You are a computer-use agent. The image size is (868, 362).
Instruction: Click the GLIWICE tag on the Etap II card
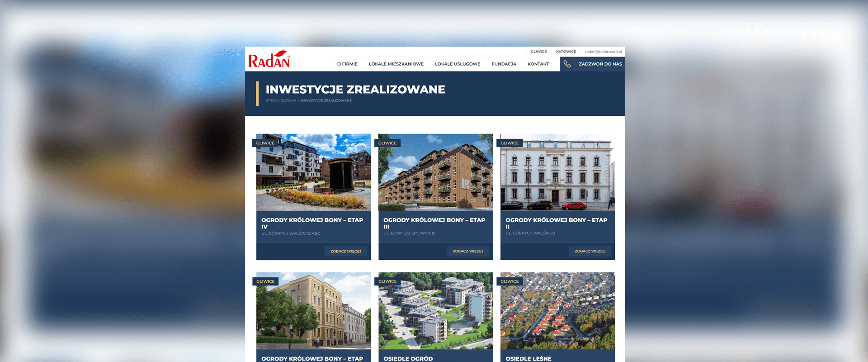coord(509,143)
